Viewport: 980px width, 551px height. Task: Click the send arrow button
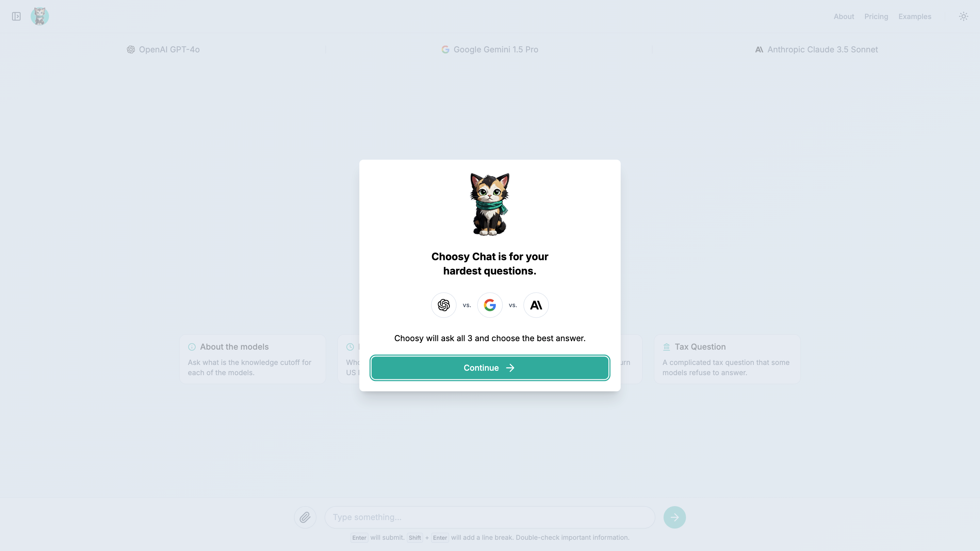click(x=674, y=517)
